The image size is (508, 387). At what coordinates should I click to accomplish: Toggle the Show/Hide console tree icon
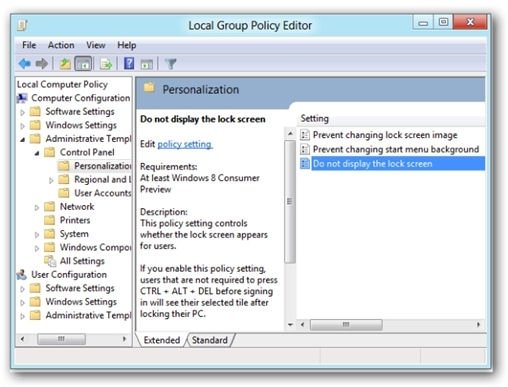83,63
